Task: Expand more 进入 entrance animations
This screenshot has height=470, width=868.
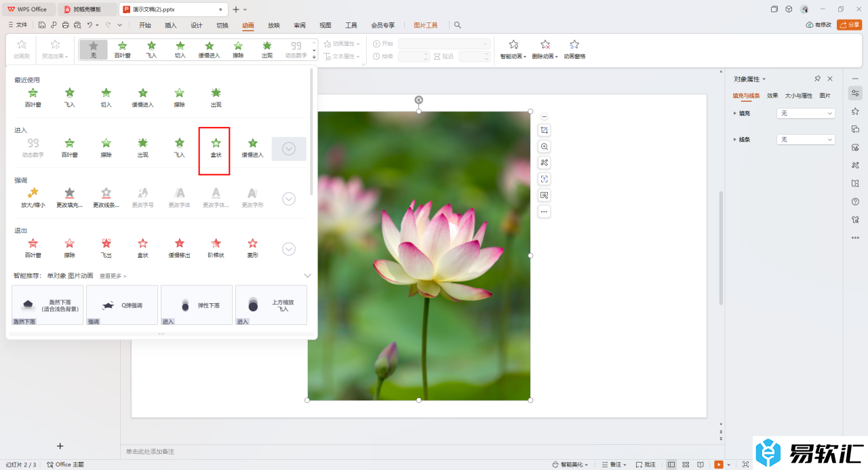Action: coord(289,149)
